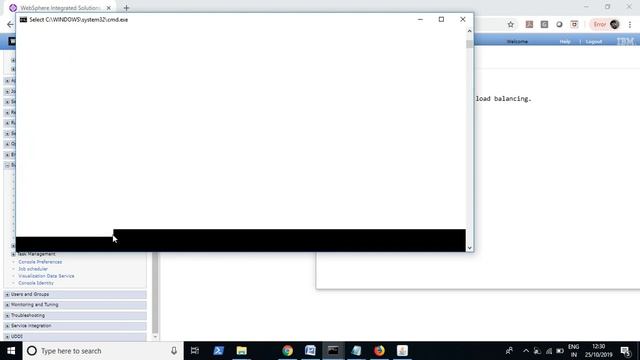Bookmark this page with the star icon
The height and width of the screenshot is (360, 640).
pos(511,24)
